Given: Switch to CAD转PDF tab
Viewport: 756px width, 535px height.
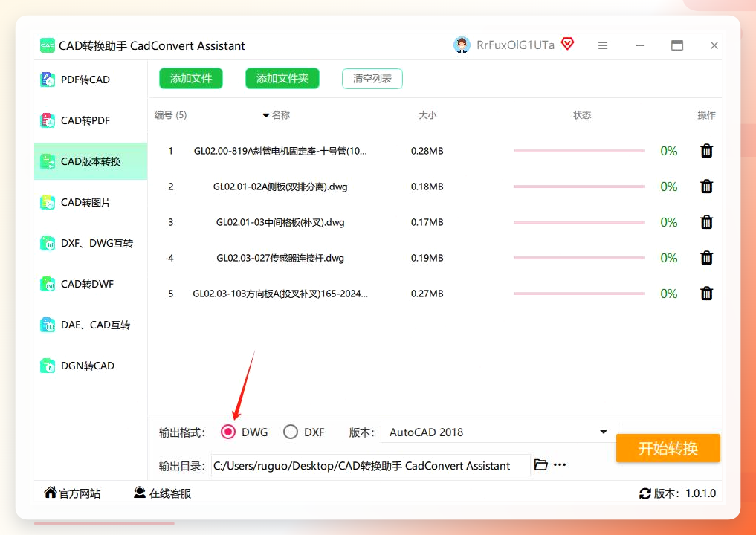Looking at the screenshot, I should 91,120.
